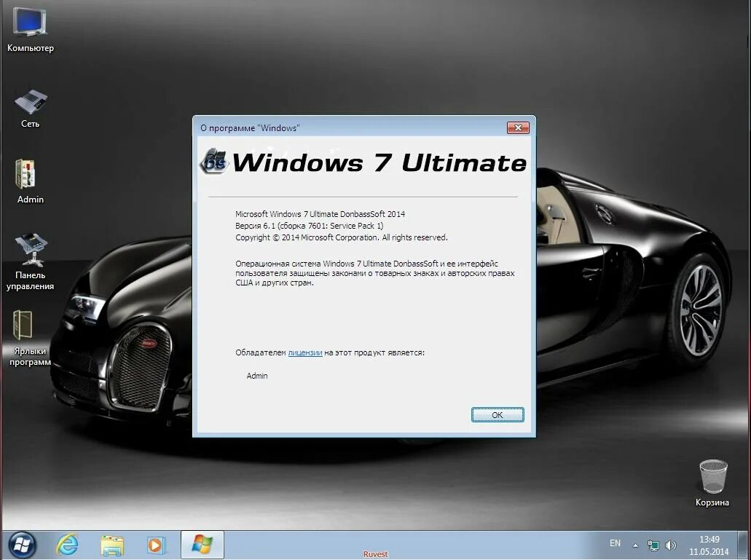Click the dialog title "О программе Windows"
The height and width of the screenshot is (560, 751).
point(250,127)
